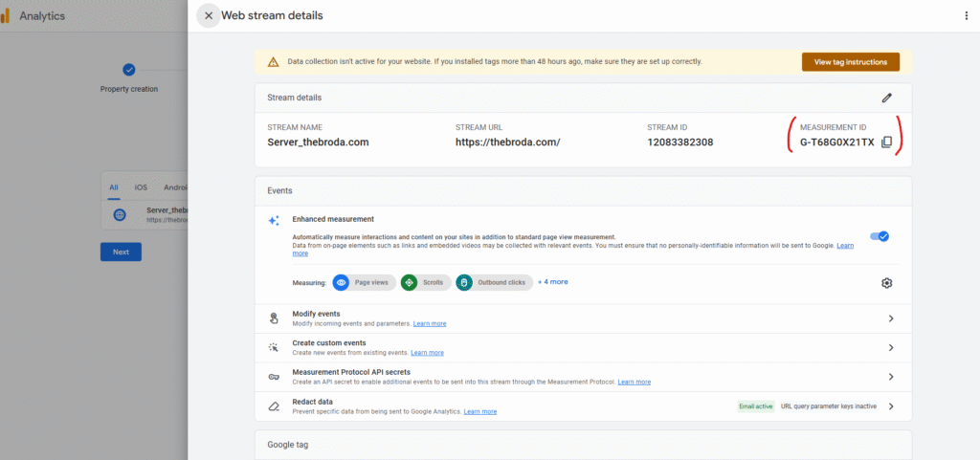The height and width of the screenshot is (460, 980).
Task: Open Learn more link under Redact data
Action: click(x=480, y=412)
